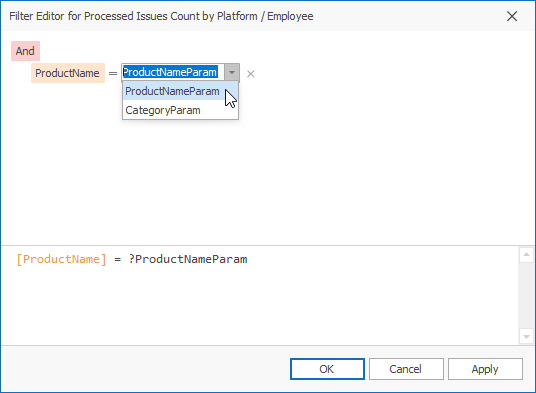Click the scrollbar track in the expression pane
This screenshot has height=393, width=536.
click(x=526, y=296)
